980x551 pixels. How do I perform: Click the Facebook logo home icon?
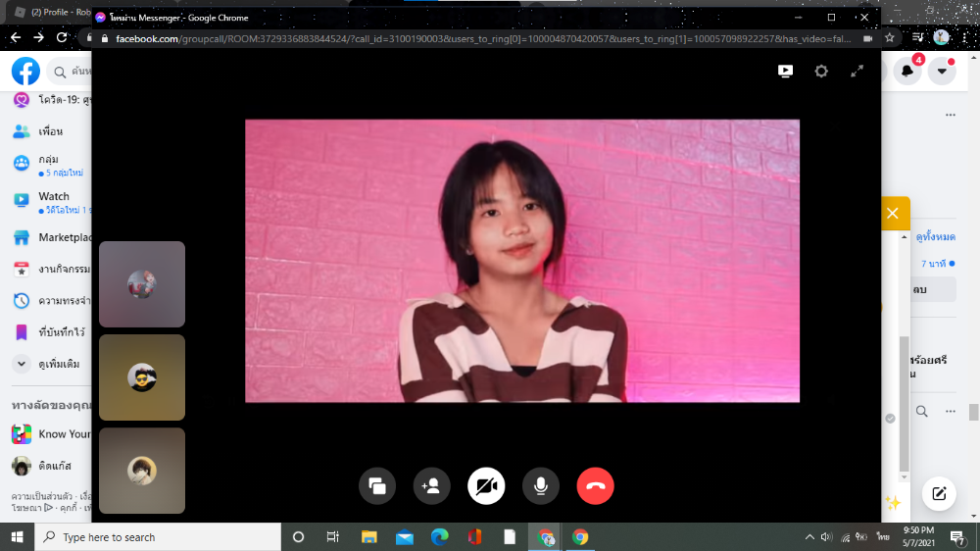(x=25, y=71)
